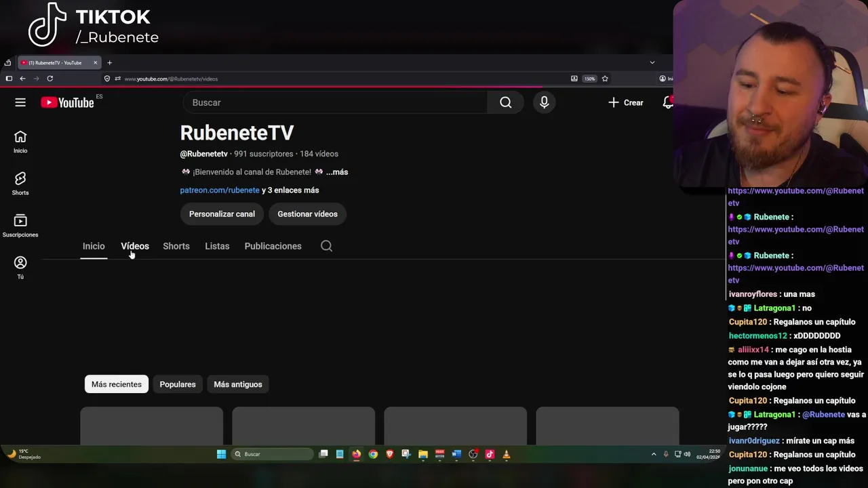This screenshot has height=488, width=868.
Task: Open the YouTube hamburger guide menu
Action: (x=20, y=102)
